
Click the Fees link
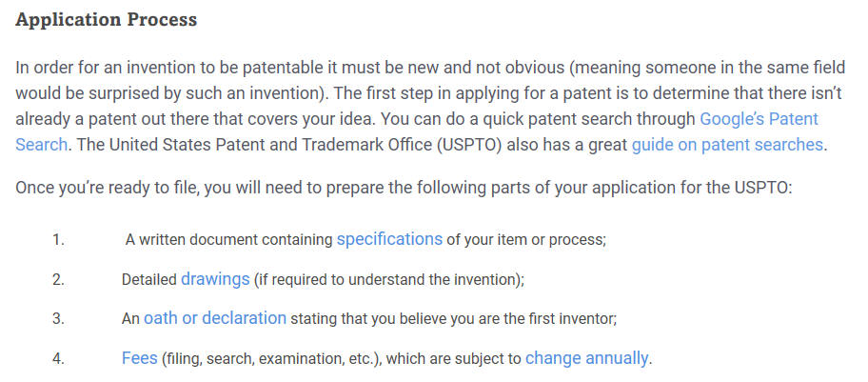(x=140, y=358)
